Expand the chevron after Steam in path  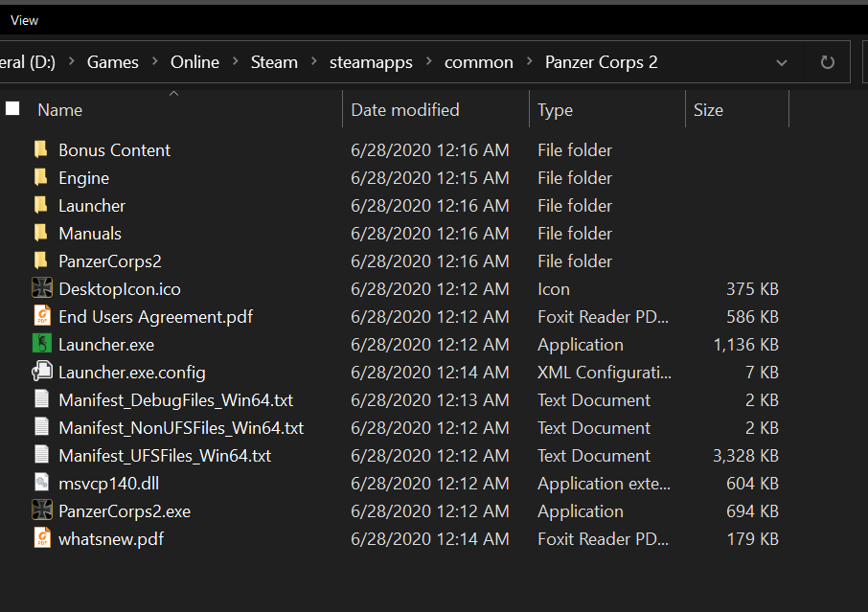pos(314,61)
